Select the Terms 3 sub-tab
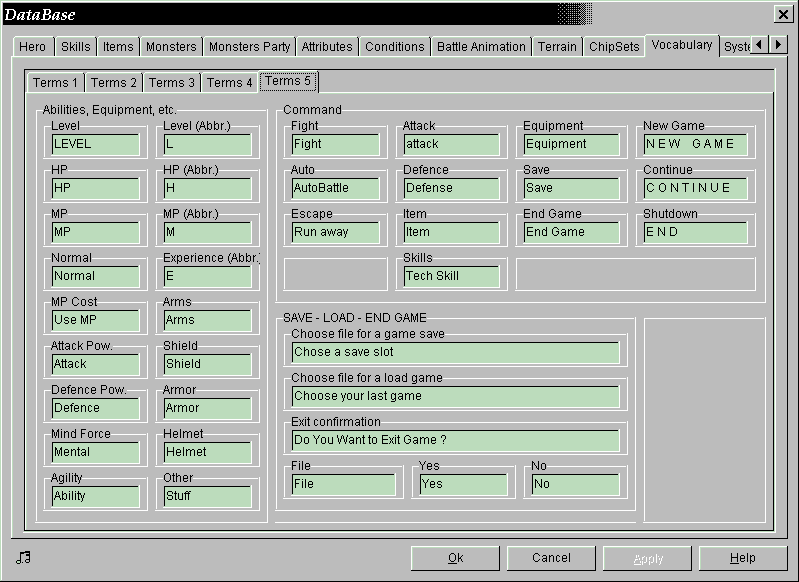Image resolution: width=799 pixels, height=582 pixels. click(x=171, y=83)
